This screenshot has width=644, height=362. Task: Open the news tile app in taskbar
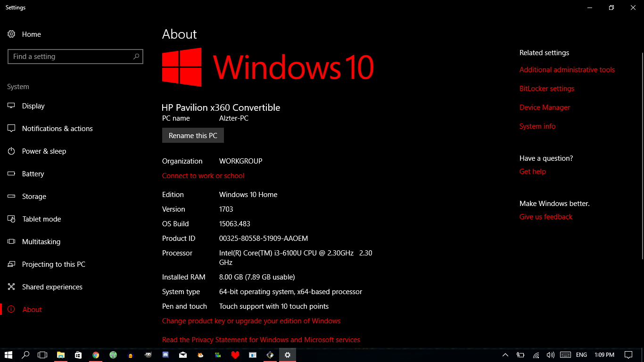click(253, 355)
